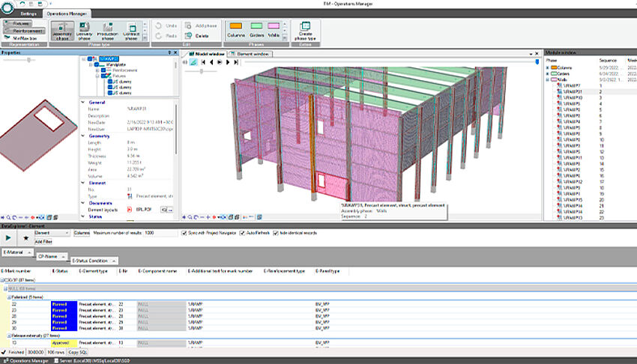Click the star favorites icon

[25, 237]
